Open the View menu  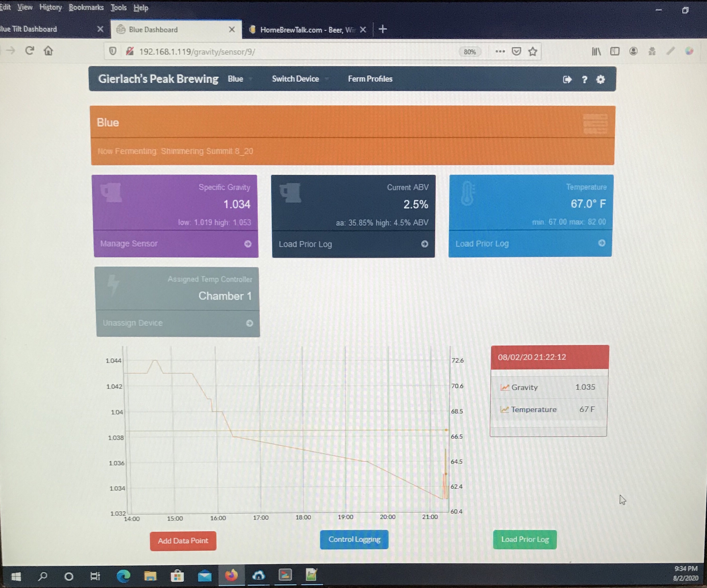tap(25, 7)
